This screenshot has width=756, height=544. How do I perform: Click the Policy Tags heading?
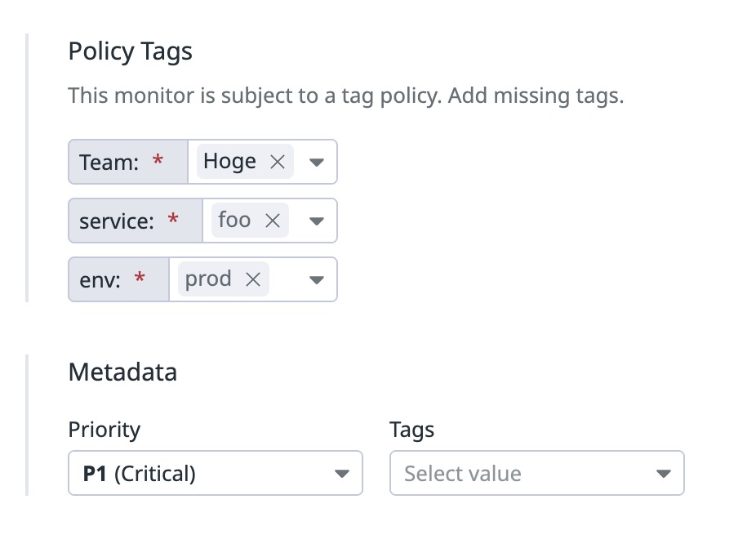coord(130,51)
